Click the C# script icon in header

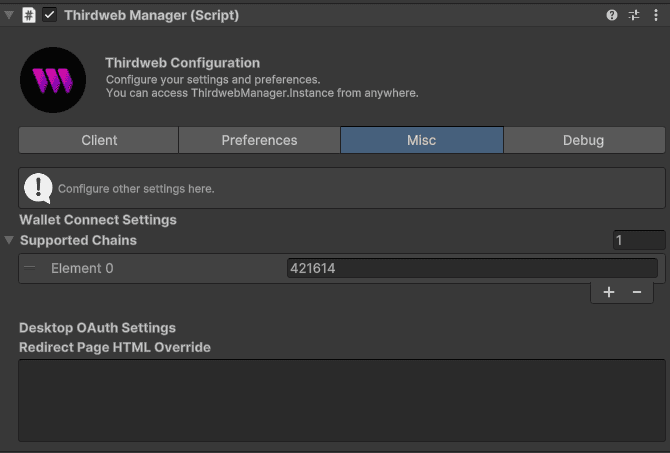29,15
